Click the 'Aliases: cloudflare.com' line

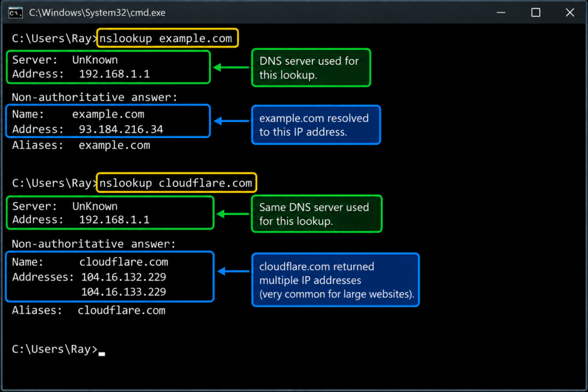(88, 311)
